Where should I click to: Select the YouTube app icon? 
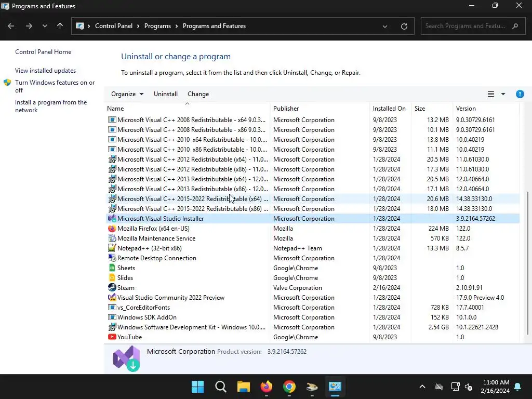click(112, 337)
